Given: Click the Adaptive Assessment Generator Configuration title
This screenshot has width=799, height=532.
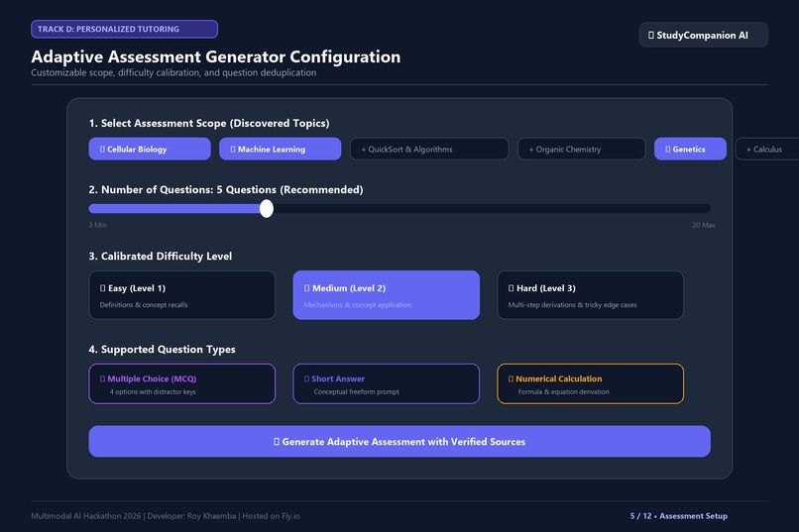Looking at the screenshot, I should click(x=215, y=56).
